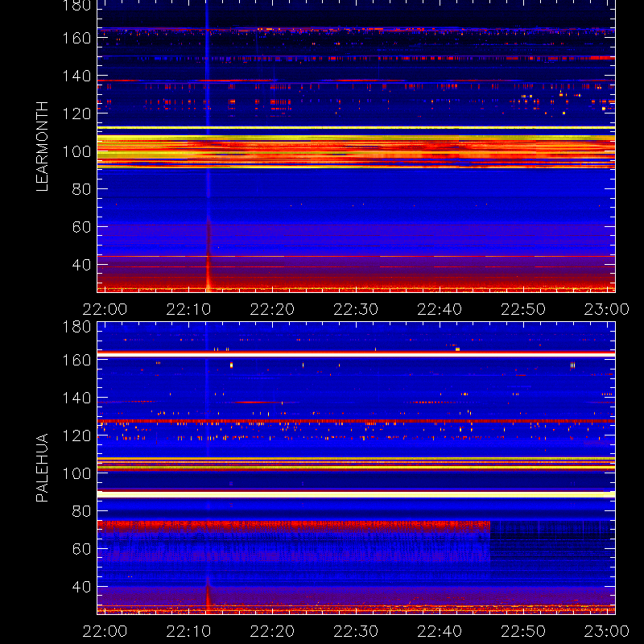Pick the 100 frequency tick on Palehua plot
The width and height of the screenshot is (644, 644).
coord(76,473)
